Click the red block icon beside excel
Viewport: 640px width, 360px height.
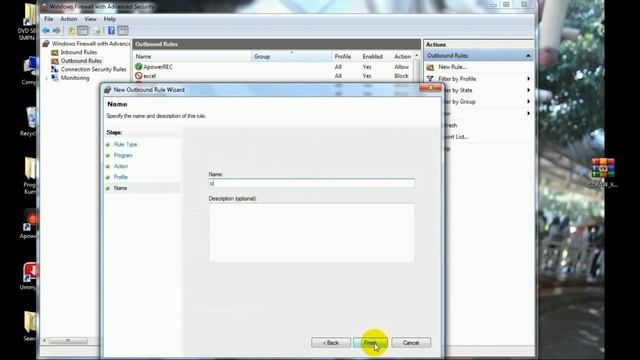(x=138, y=76)
